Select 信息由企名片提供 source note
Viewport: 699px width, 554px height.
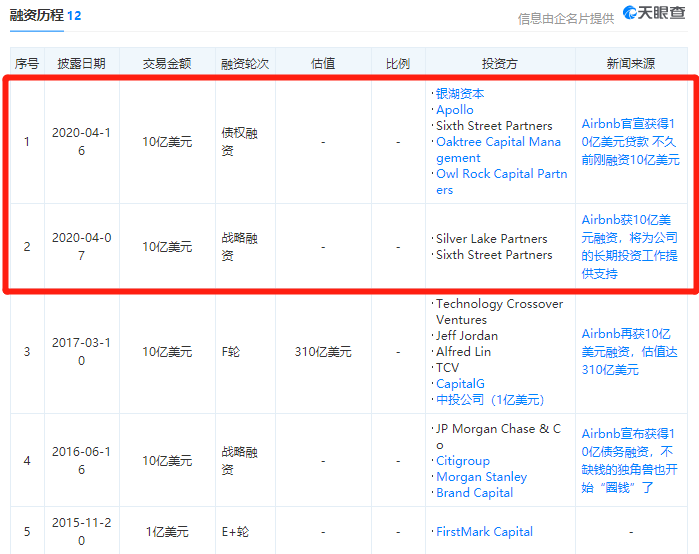point(565,19)
